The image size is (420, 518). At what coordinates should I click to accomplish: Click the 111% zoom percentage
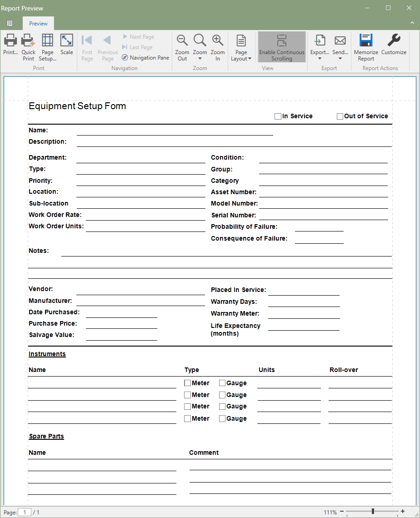330,513
